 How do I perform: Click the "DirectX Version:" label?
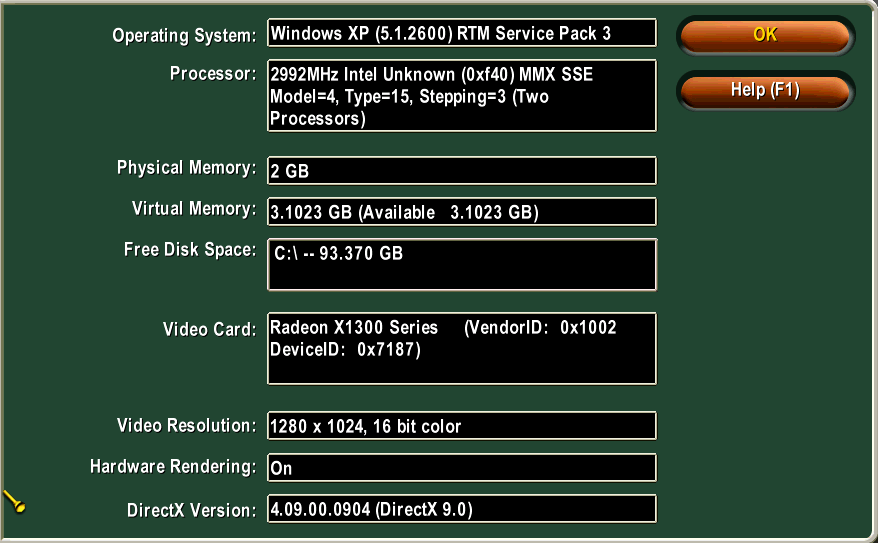click(191, 510)
